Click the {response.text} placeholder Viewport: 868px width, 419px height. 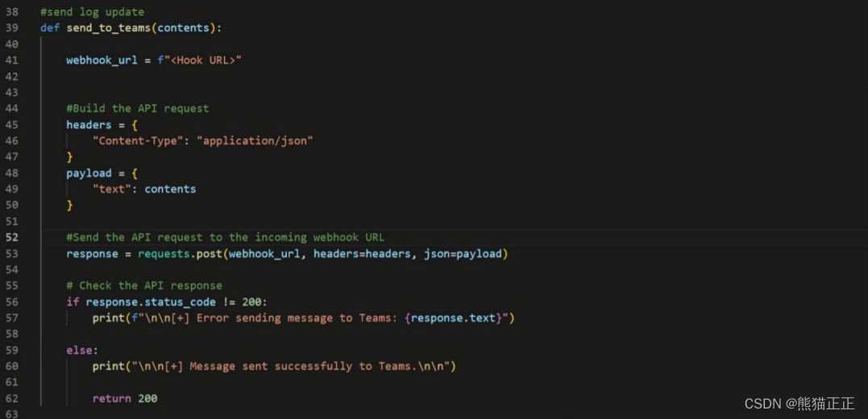(453, 318)
